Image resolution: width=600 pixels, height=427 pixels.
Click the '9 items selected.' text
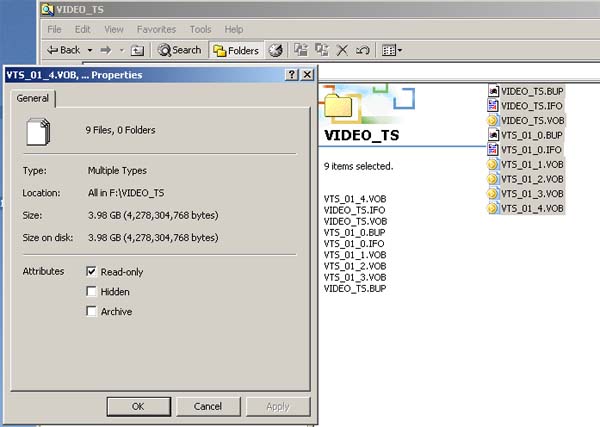(x=359, y=166)
